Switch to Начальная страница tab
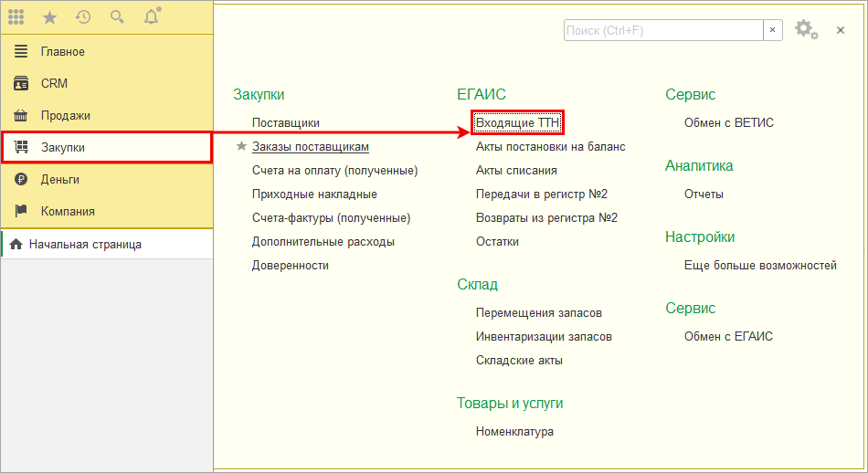The width and height of the screenshot is (868, 473). pos(107,244)
